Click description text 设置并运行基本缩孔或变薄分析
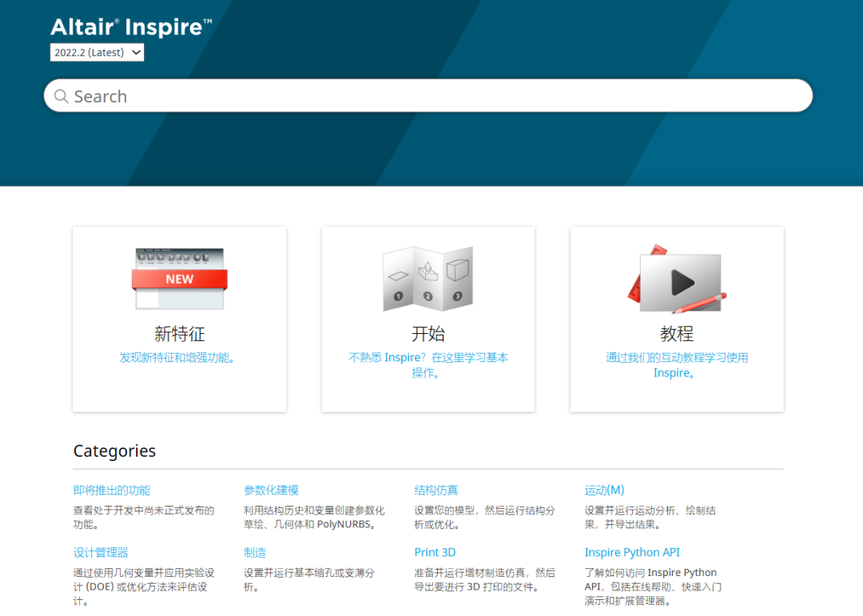Screen dimensions: 863x616 309,580
